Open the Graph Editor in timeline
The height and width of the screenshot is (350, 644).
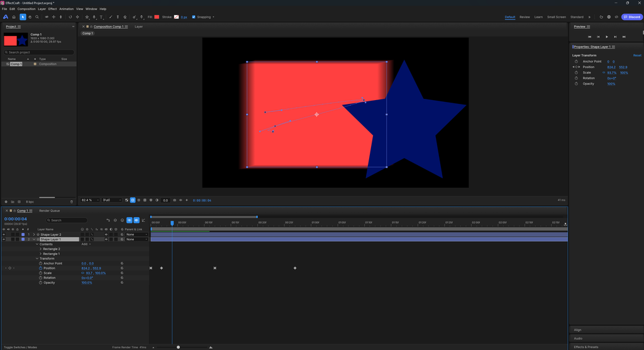pyautogui.click(x=143, y=220)
